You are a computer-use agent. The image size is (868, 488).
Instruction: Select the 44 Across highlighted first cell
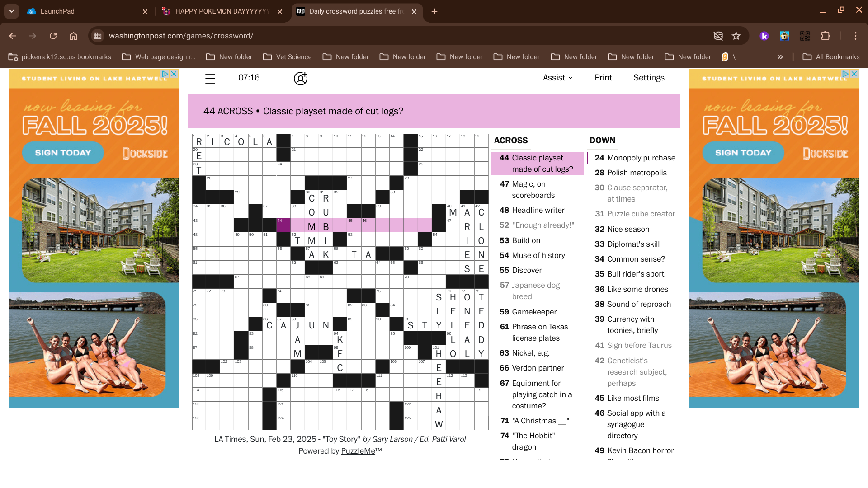coord(283,225)
